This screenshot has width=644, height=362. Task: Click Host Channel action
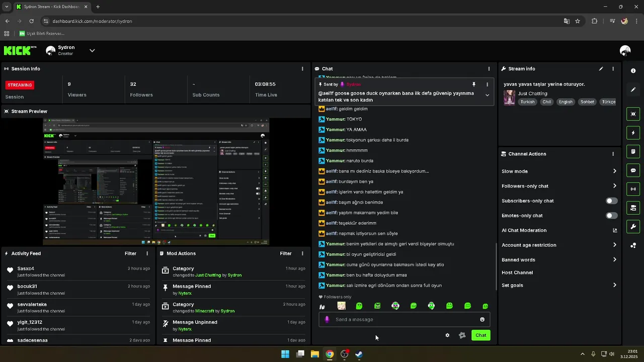517,273
